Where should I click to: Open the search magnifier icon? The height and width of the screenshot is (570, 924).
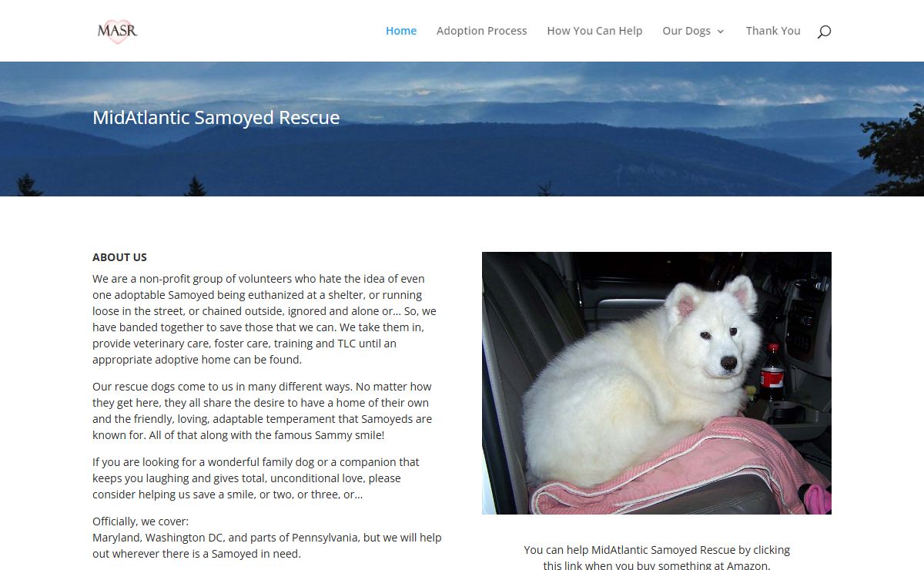click(824, 32)
